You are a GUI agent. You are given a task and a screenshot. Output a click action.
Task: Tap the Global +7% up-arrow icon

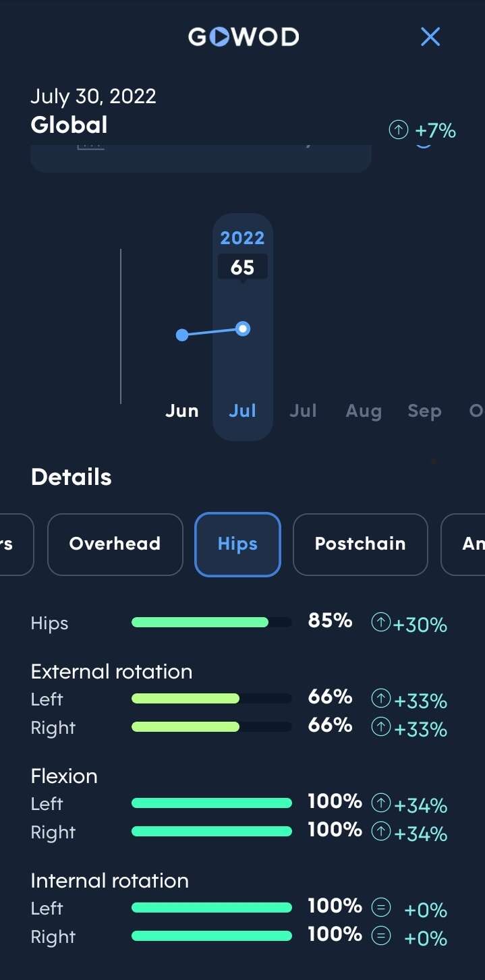399,129
